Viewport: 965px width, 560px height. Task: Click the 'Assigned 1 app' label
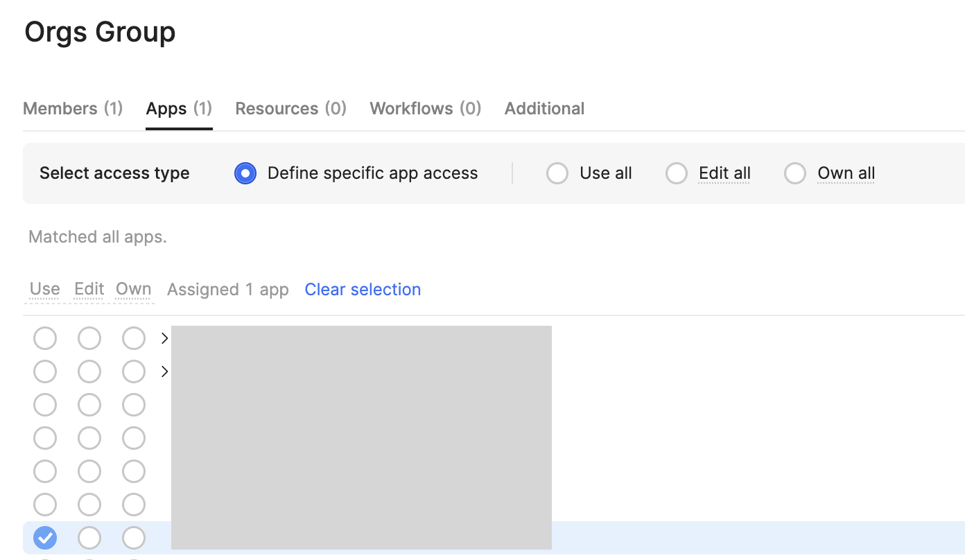(x=228, y=290)
